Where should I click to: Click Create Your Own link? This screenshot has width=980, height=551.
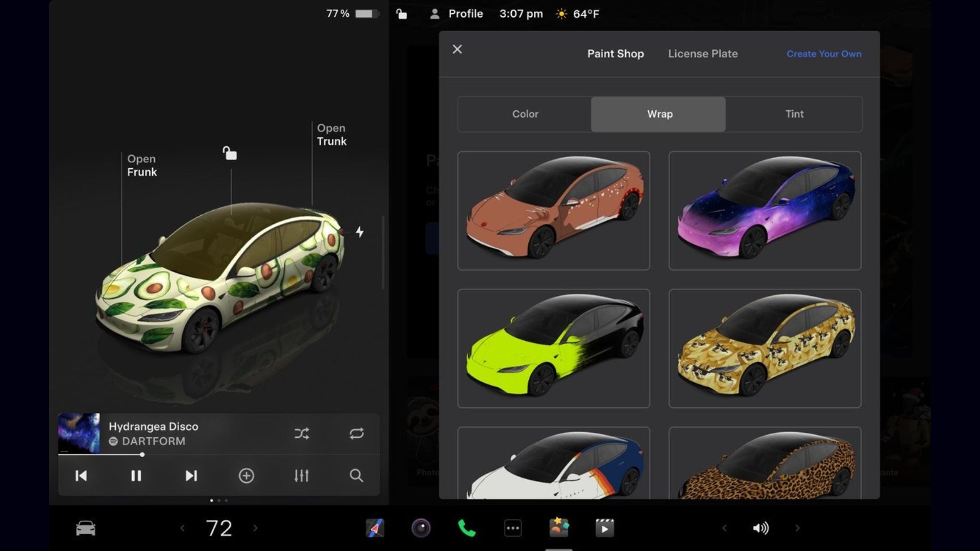(x=823, y=54)
